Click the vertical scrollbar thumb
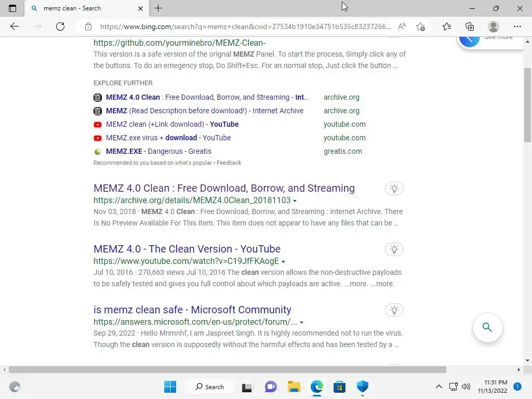This screenshot has height=399, width=532. [x=528, y=105]
